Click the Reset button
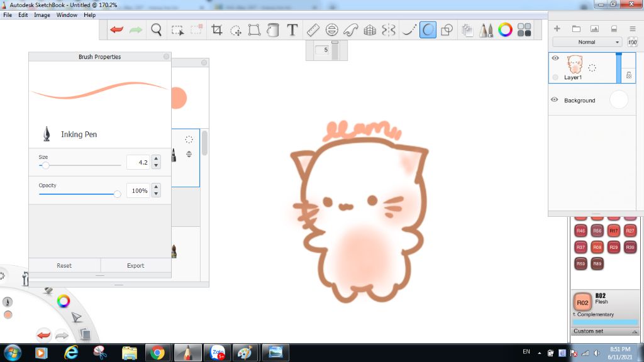This screenshot has height=362, width=644. click(x=64, y=266)
